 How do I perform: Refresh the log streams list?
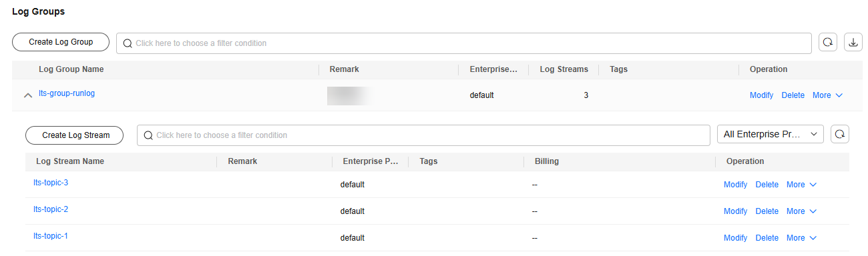tap(840, 135)
